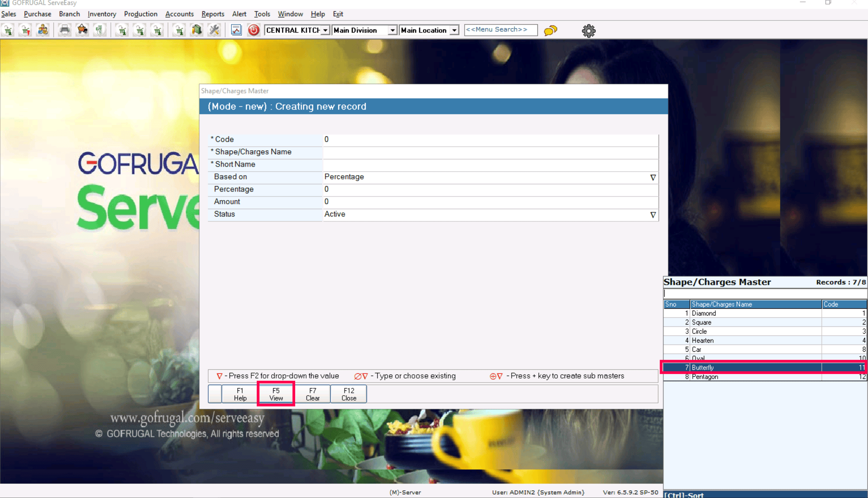Expand the Main Location dropdown
This screenshot has height=498, width=868.
(x=454, y=30)
